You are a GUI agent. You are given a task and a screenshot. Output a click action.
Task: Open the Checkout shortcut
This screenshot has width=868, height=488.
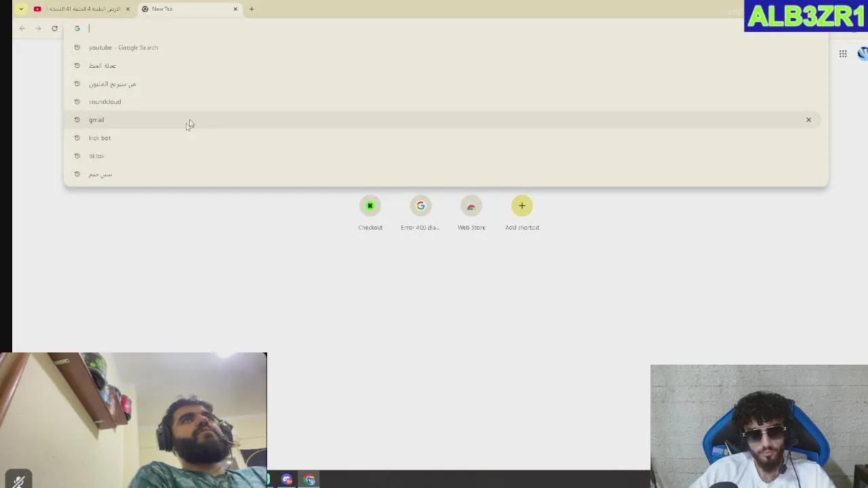coord(370,213)
